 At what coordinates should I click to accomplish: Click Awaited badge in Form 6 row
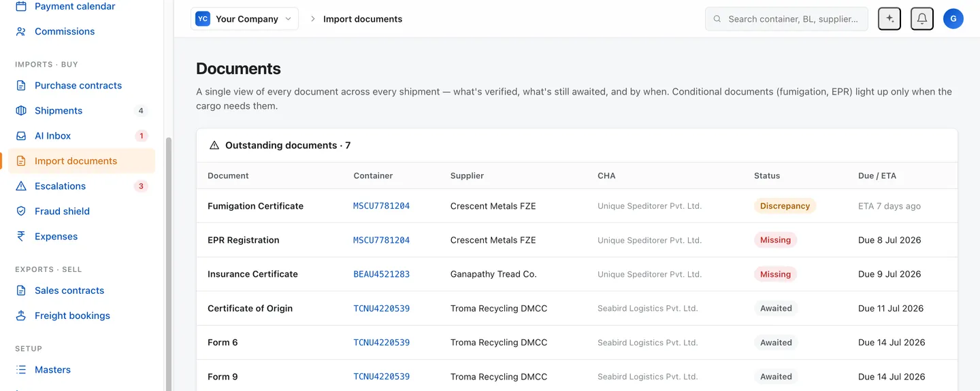pos(776,343)
